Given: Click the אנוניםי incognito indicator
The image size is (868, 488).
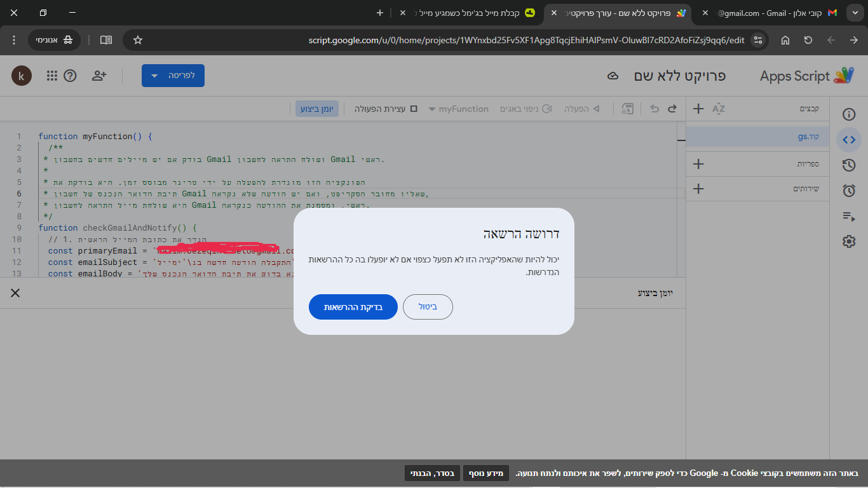Looking at the screenshot, I should 54,40.
